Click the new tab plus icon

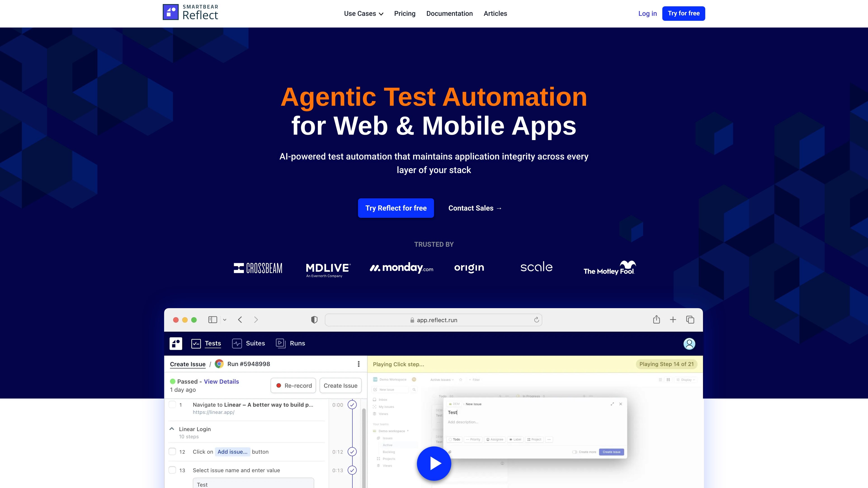(x=673, y=320)
